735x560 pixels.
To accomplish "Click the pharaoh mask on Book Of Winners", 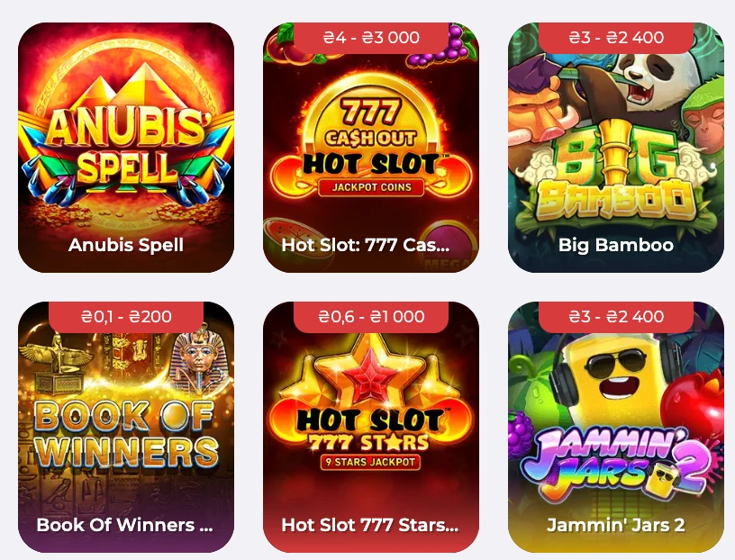I will click(x=201, y=357).
